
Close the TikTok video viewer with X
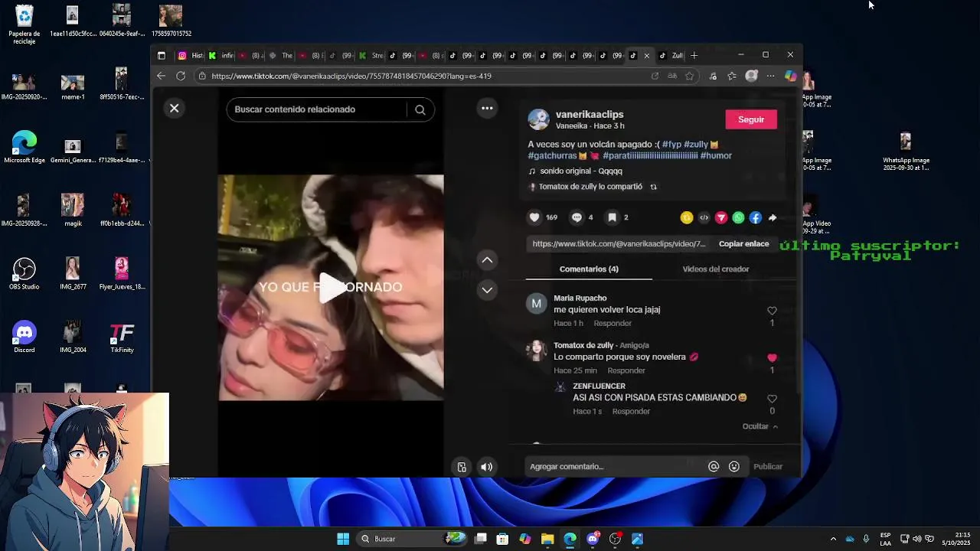[174, 109]
